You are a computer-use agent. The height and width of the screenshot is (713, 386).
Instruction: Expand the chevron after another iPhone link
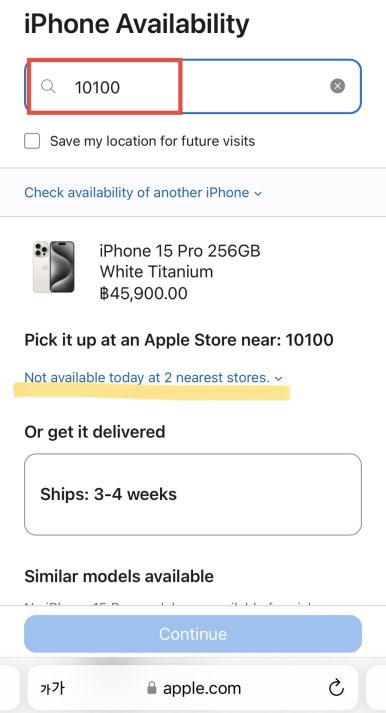coord(258,194)
